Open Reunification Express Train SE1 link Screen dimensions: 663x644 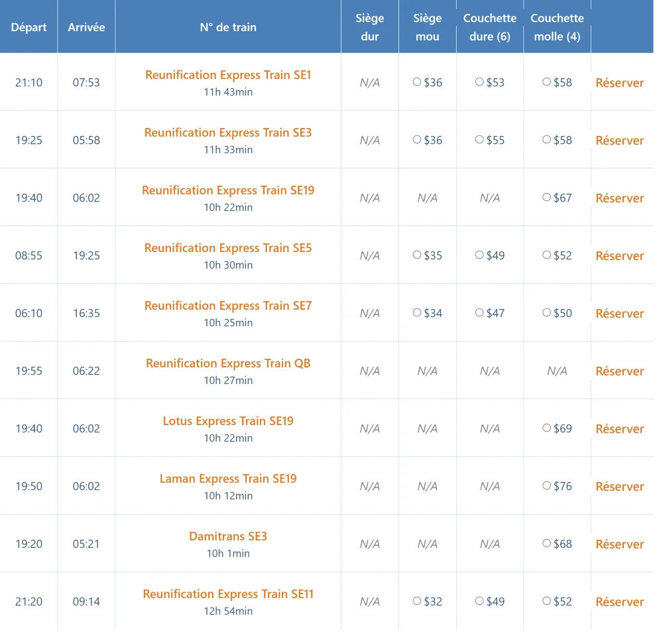coord(228,75)
